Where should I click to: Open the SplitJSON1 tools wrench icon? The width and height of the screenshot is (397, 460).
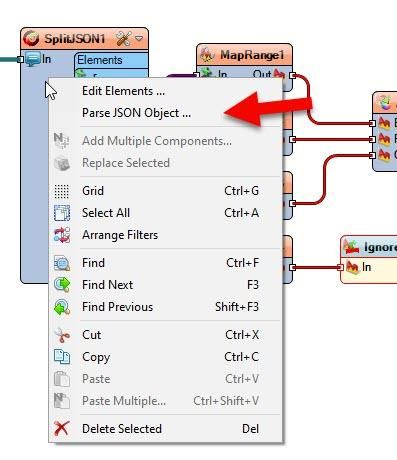[x=123, y=39]
